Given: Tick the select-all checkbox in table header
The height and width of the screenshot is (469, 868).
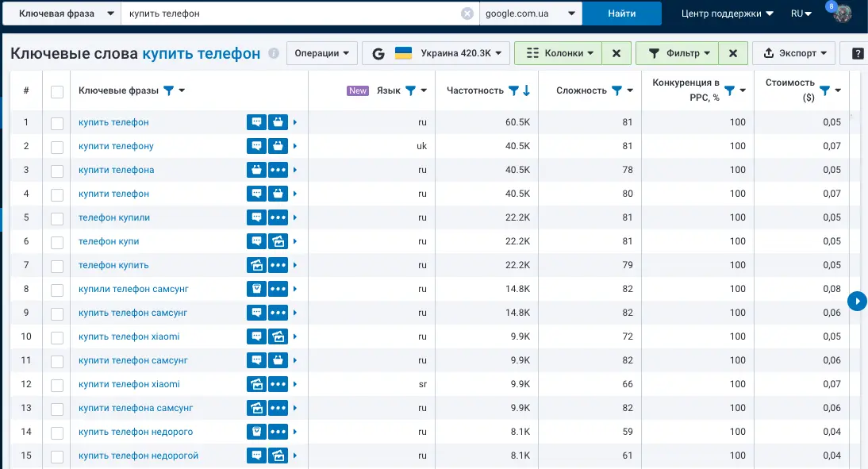Looking at the screenshot, I should coord(57,92).
